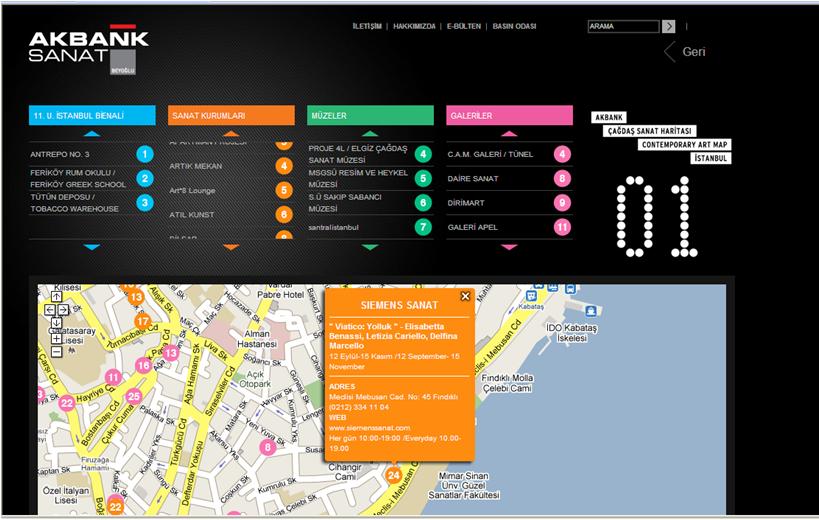This screenshot has width=819, height=520.
Task: Click Fındıklı Molla Çelebi Cami map label
Action: pos(507,383)
